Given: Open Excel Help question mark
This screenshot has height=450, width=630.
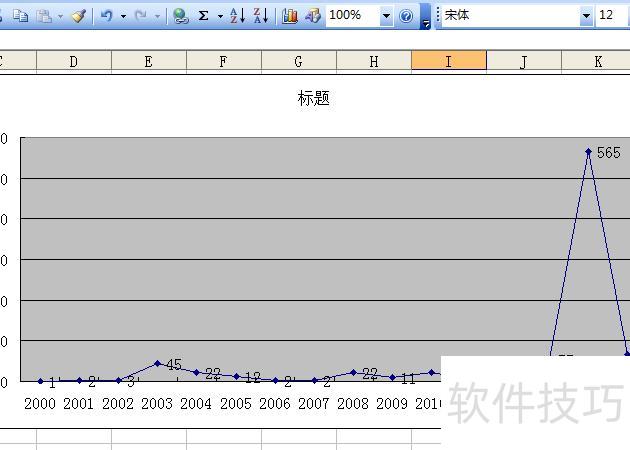Looking at the screenshot, I should click(406, 16).
